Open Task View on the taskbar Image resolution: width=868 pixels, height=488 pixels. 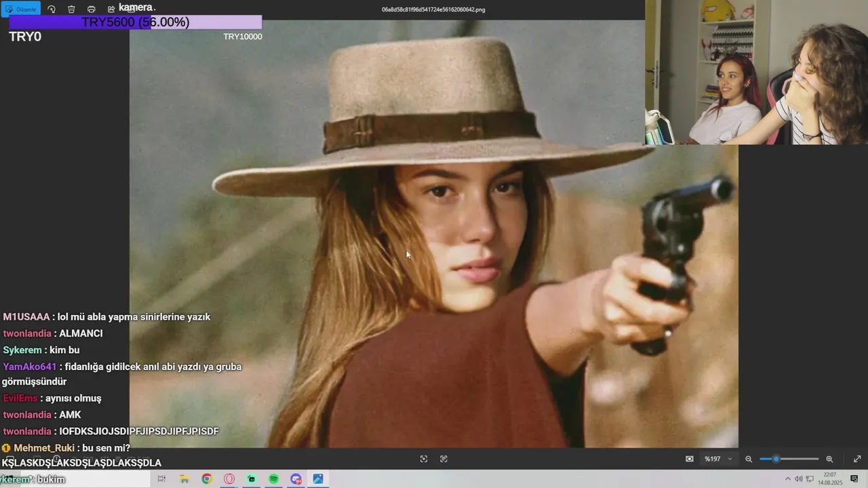[161, 479]
